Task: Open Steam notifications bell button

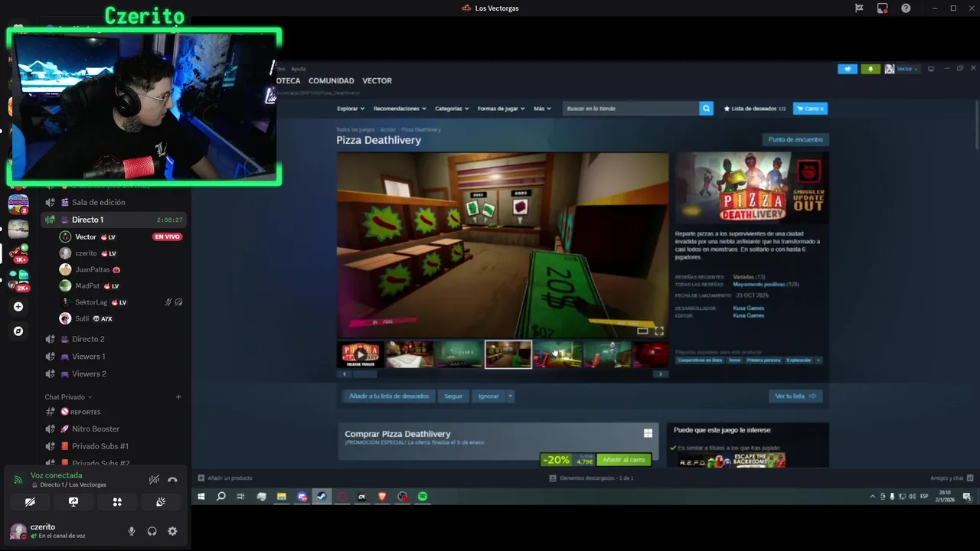Action: click(871, 69)
